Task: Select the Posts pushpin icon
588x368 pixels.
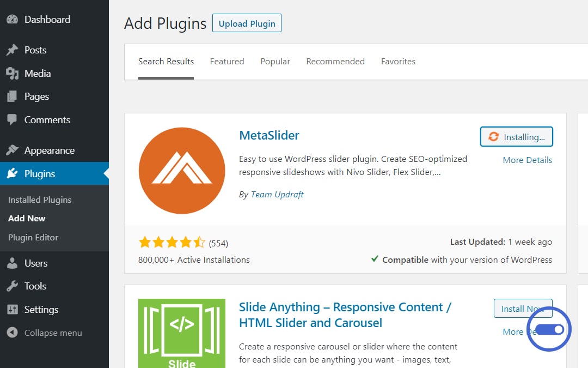Action: [12, 50]
